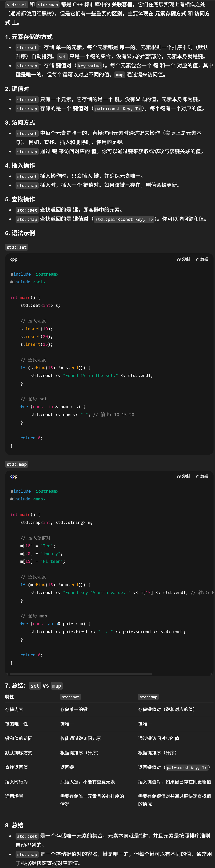Screen dimensions: 215x868
Task: Click the "cpp" language label of the map example
Action: [x=14, y=476]
